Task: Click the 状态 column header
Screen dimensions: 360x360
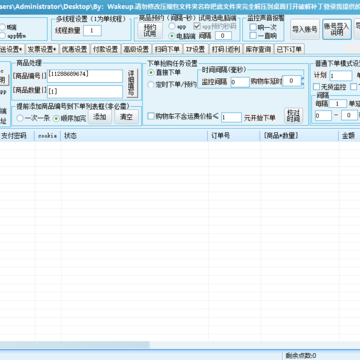Action: (134, 136)
